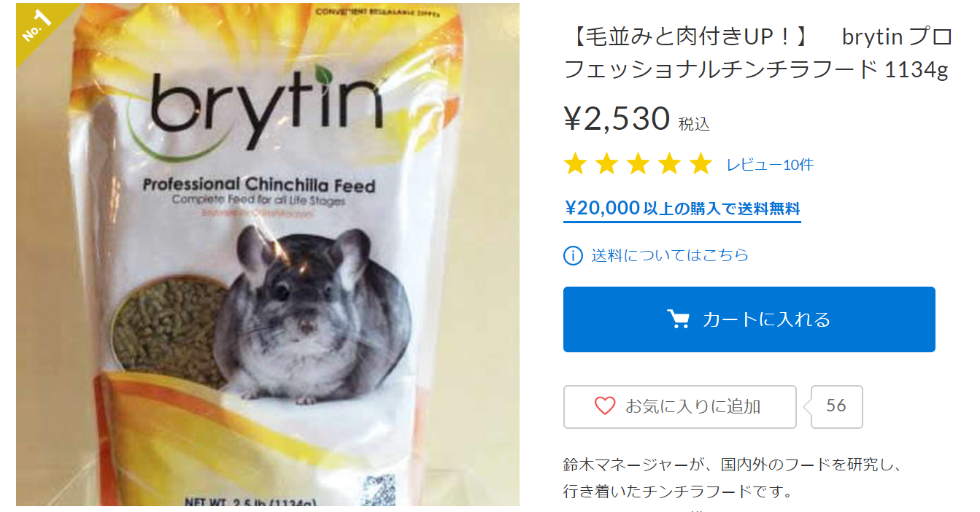The width and height of the screenshot is (980, 512).
Task: Open 送料についてはこちら shipping info link
Action: [670, 255]
